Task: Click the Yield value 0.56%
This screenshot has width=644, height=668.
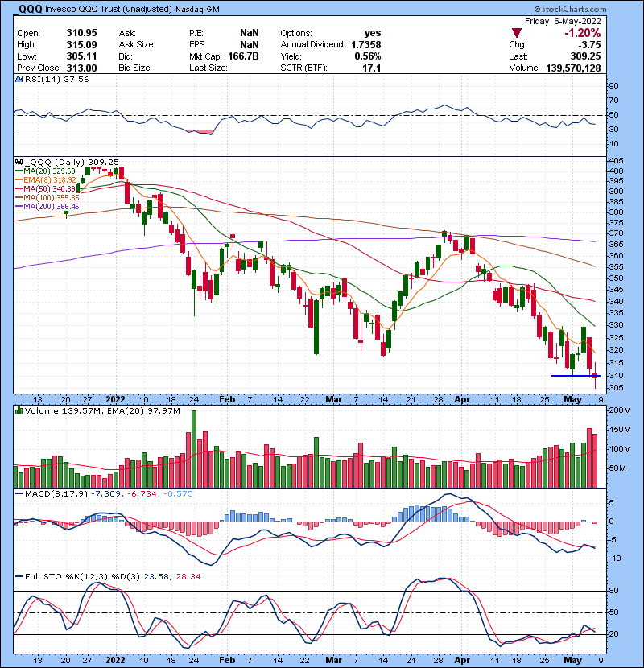Action: point(368,56)
